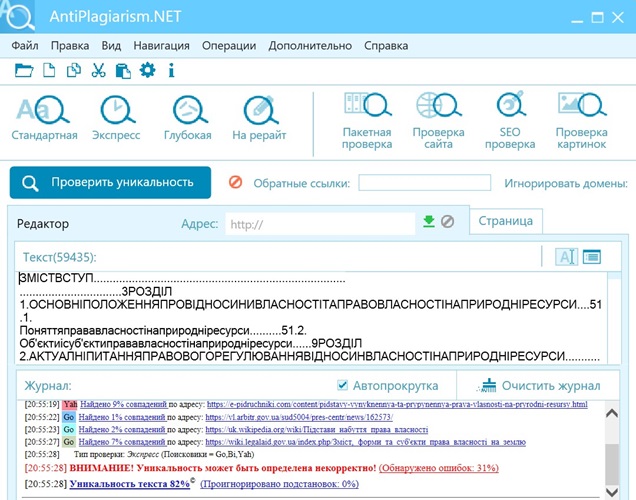Click Проигнорировано подстановок: 0% link

coord(279,484)
